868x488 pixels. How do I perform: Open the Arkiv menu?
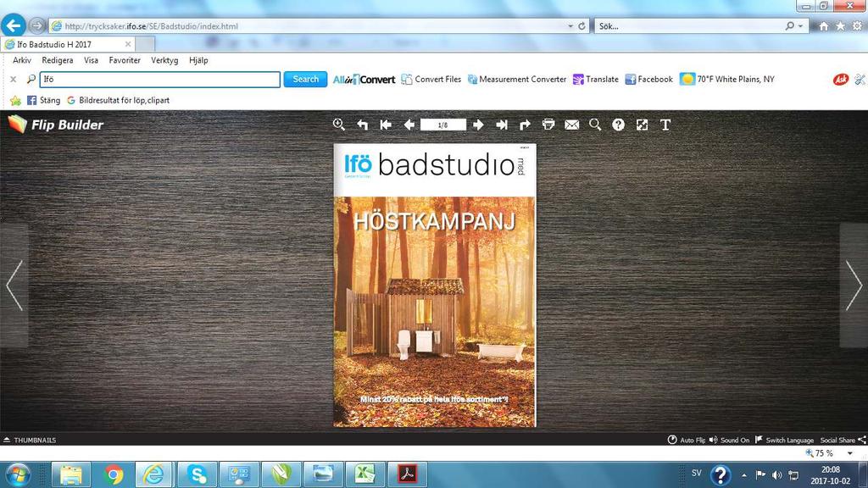22,60
